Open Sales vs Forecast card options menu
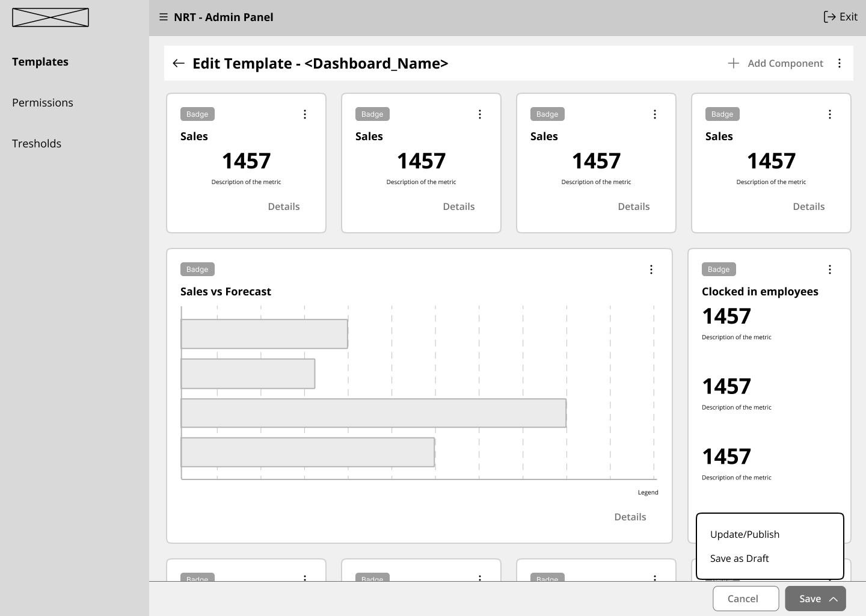The width and height of the screenshot is (866, 616). pos(651,269)
